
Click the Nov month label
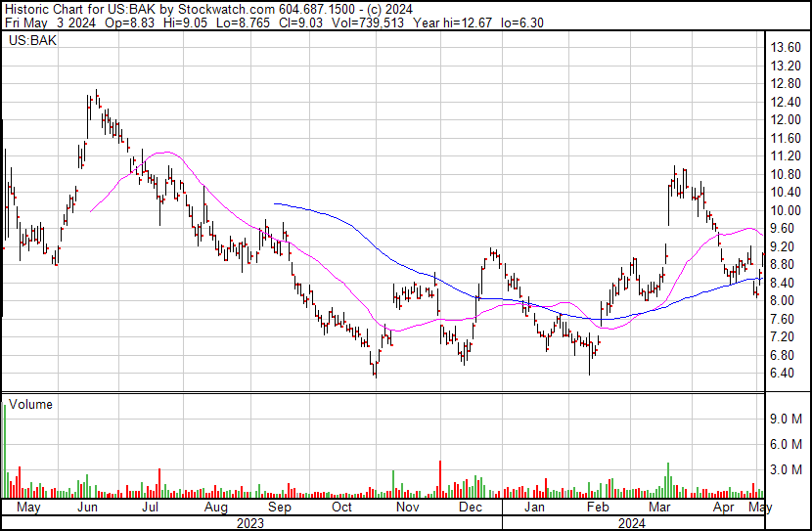pos(408,508)
